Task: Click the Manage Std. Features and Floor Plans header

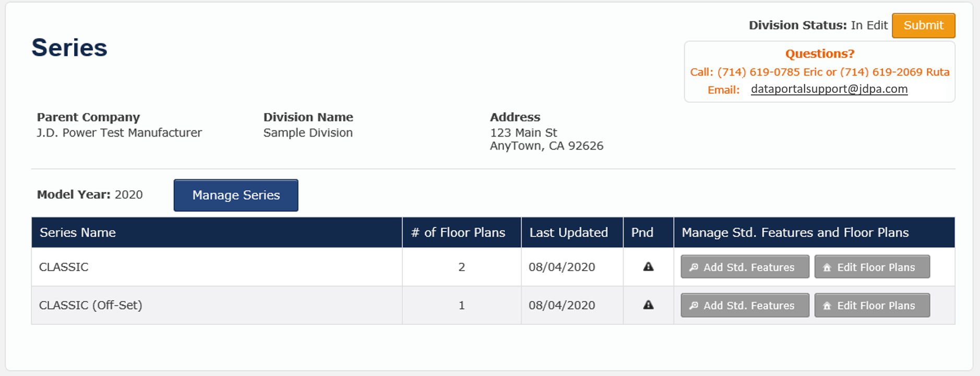Action: tap(795, 233)
